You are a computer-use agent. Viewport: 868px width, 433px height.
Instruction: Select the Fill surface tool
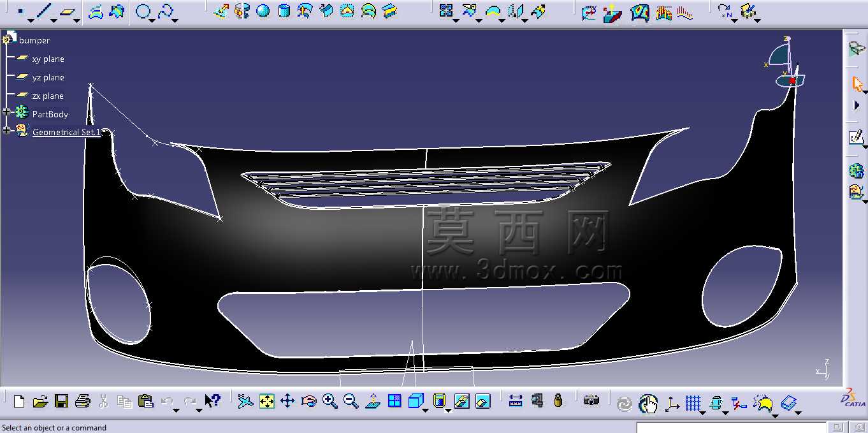pos(347,11)
